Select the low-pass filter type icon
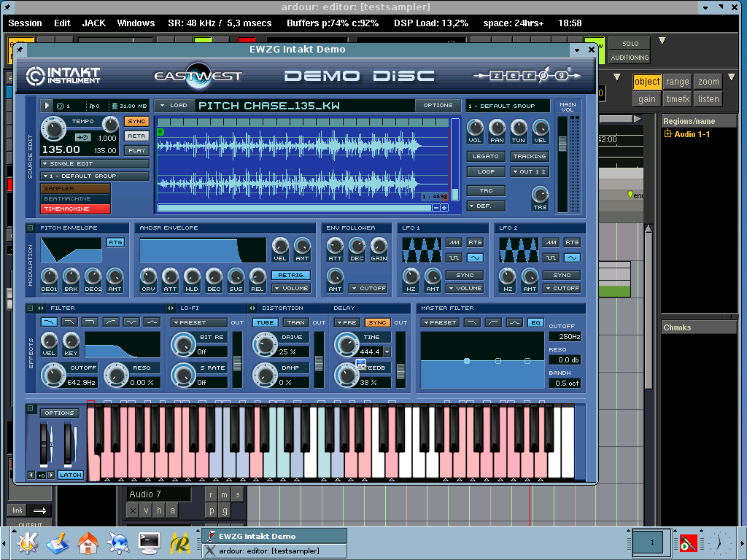Screen dimensions: 747x560 (x=50, y=322)
